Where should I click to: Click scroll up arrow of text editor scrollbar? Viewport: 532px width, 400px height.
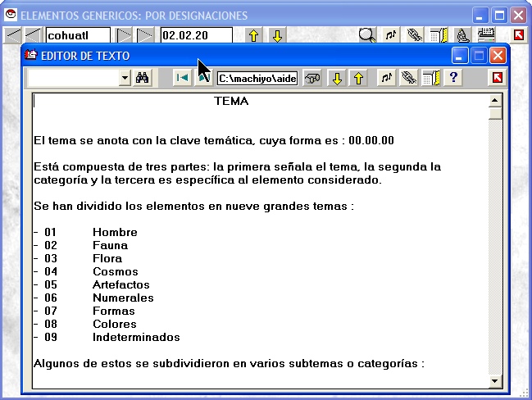[494, 101]
